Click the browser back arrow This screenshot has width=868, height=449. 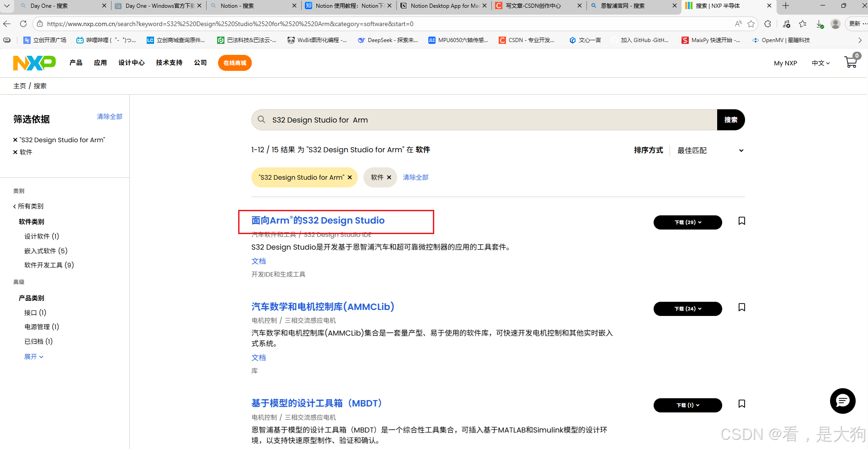click(x=7, y=24)
